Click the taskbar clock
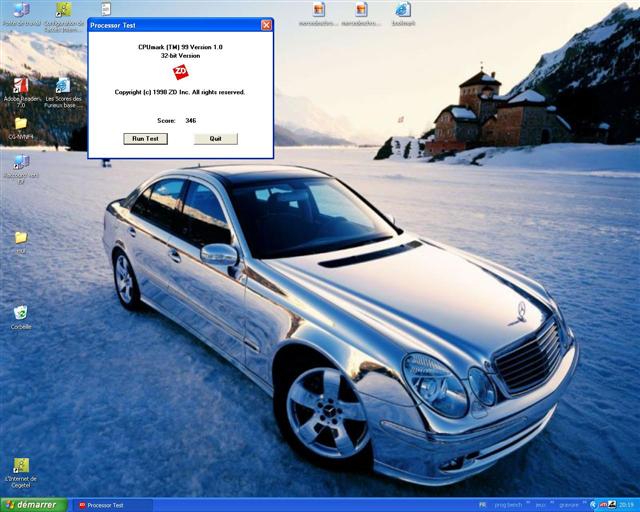640x512 pixels. (x=627, y=505)
